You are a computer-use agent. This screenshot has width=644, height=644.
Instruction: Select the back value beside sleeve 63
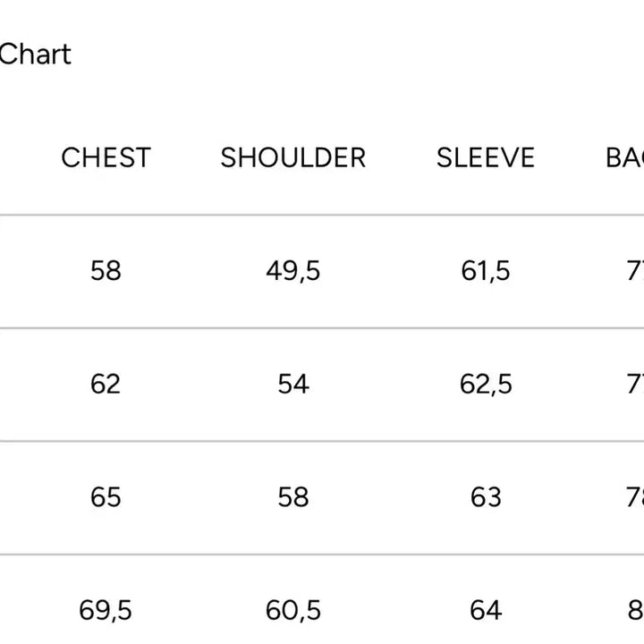coord(634,496)
